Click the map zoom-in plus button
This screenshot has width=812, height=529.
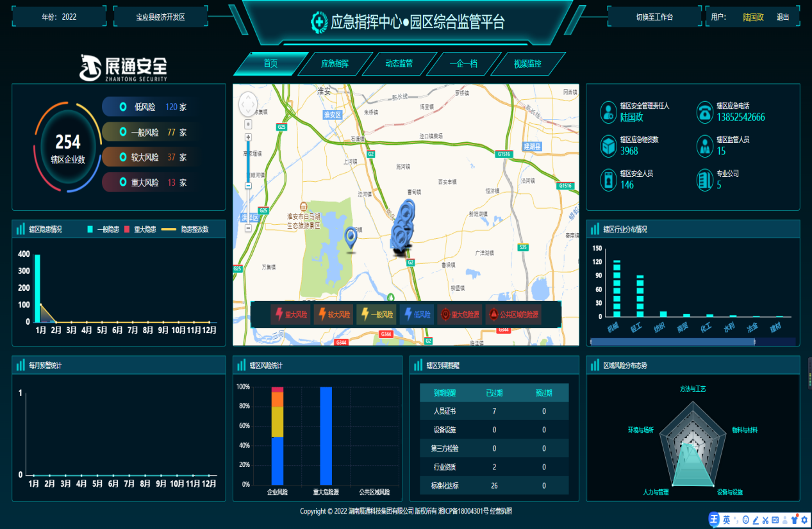pos(248,137)
